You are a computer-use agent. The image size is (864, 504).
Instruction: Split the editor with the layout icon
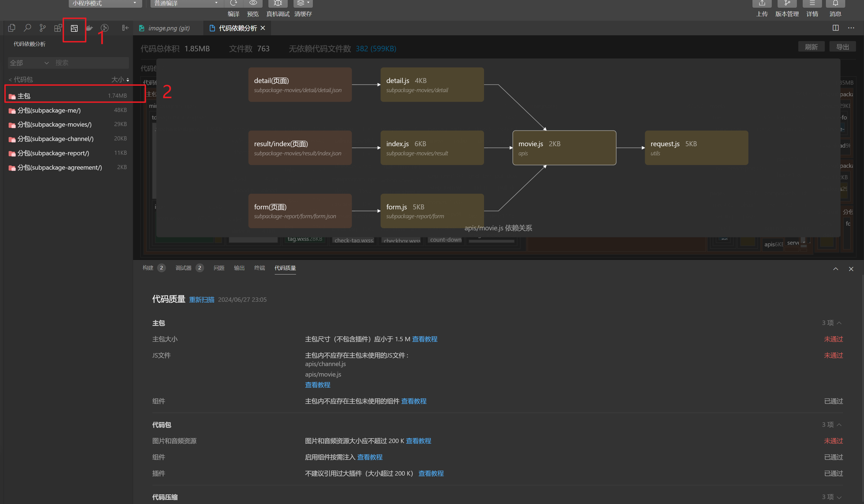pyautogui.click(x=836, y=28)
